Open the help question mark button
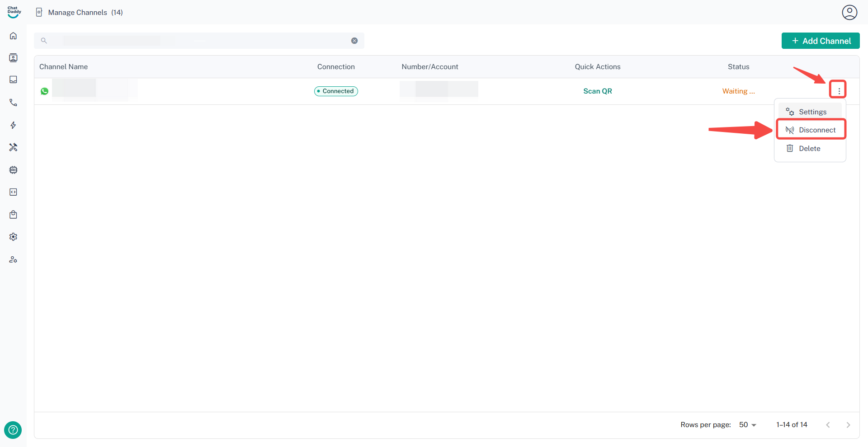 pos(13,430)
